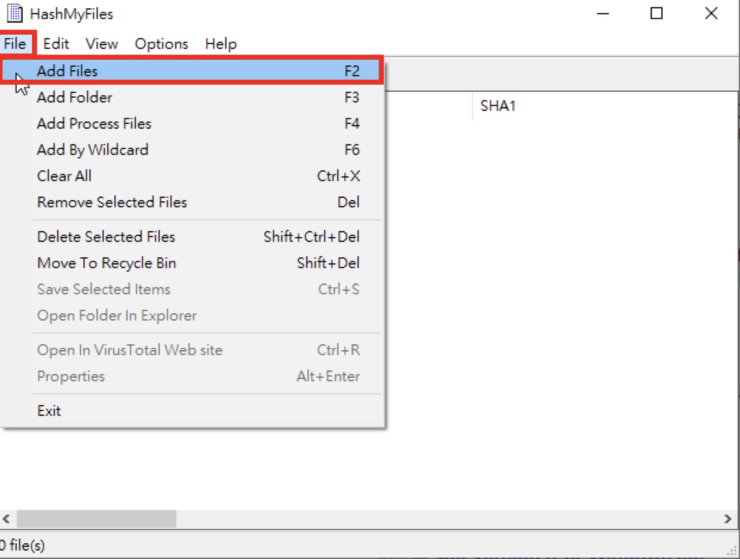Click the greyed Save Selected Items entry
Image resolution: width=740 pixels, height=560 pixels.
193,289
